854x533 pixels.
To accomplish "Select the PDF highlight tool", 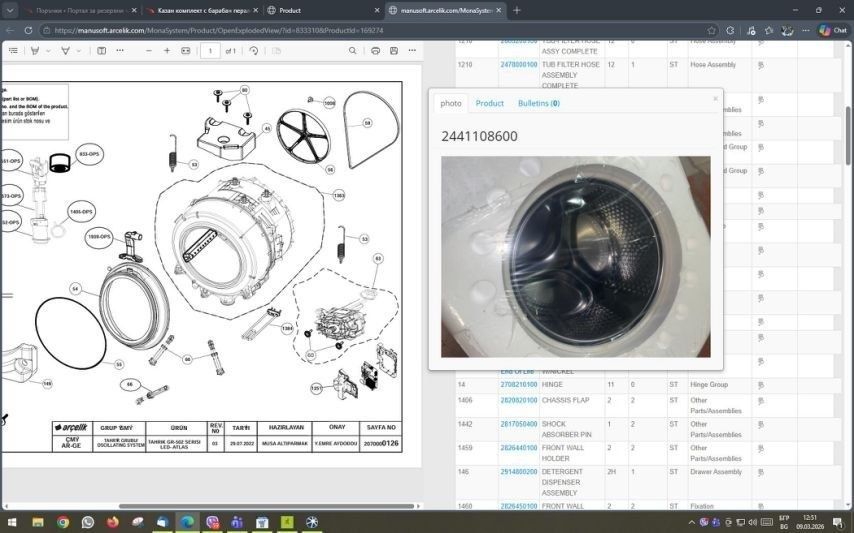I will pos(35,51).
